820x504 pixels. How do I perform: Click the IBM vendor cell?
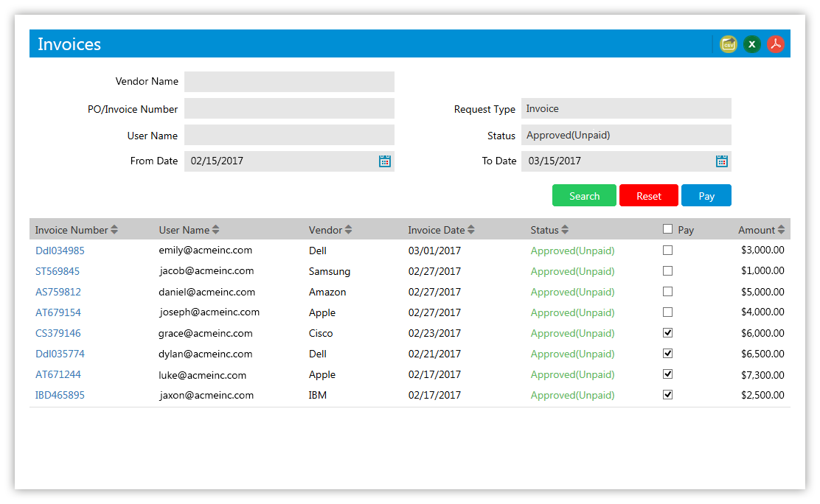(x=317, y=395)
